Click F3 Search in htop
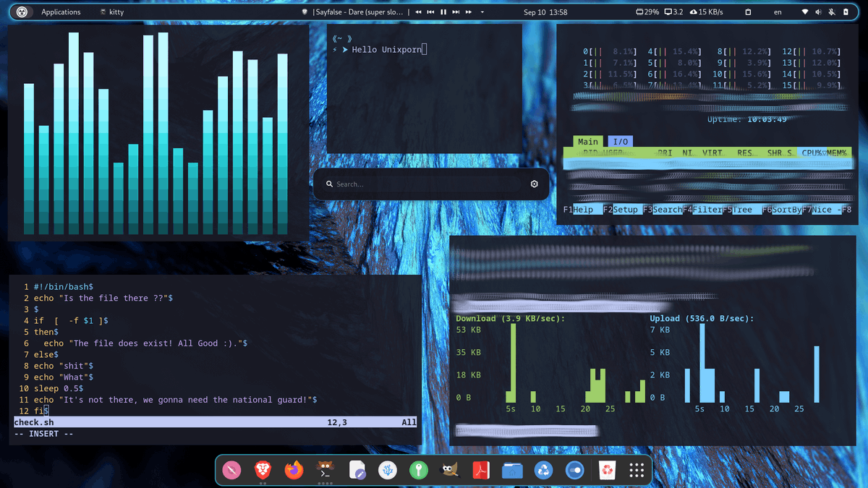Viewport: 868px width, 488px height. tap(662, 210)
